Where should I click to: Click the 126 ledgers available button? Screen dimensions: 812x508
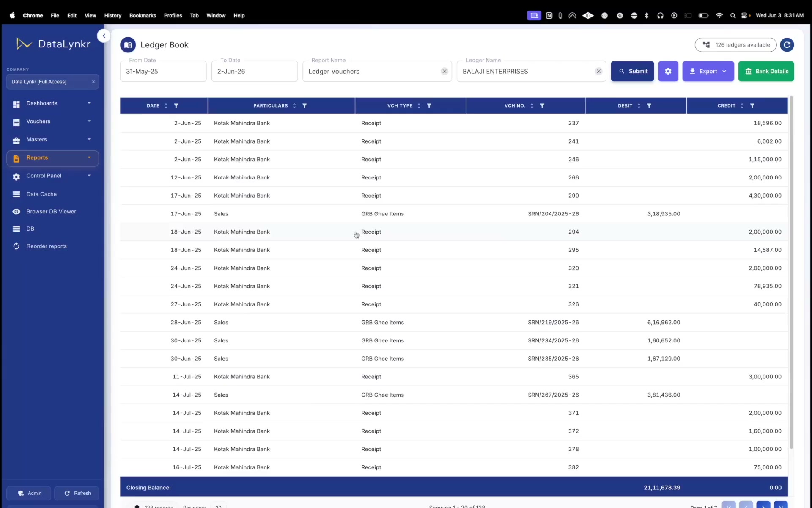pos(735,45)
